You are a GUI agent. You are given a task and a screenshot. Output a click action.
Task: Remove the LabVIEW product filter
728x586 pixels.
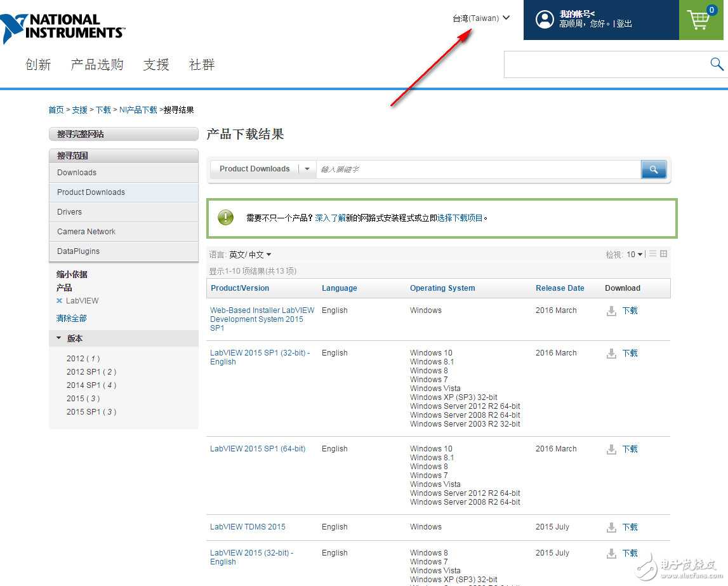pos(59,301)
